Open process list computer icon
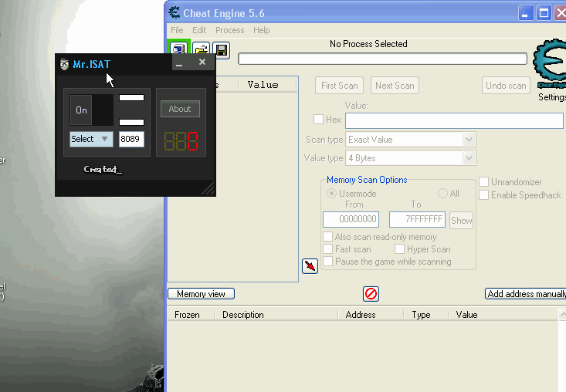 pyautogui.click(x=179, y=47)
